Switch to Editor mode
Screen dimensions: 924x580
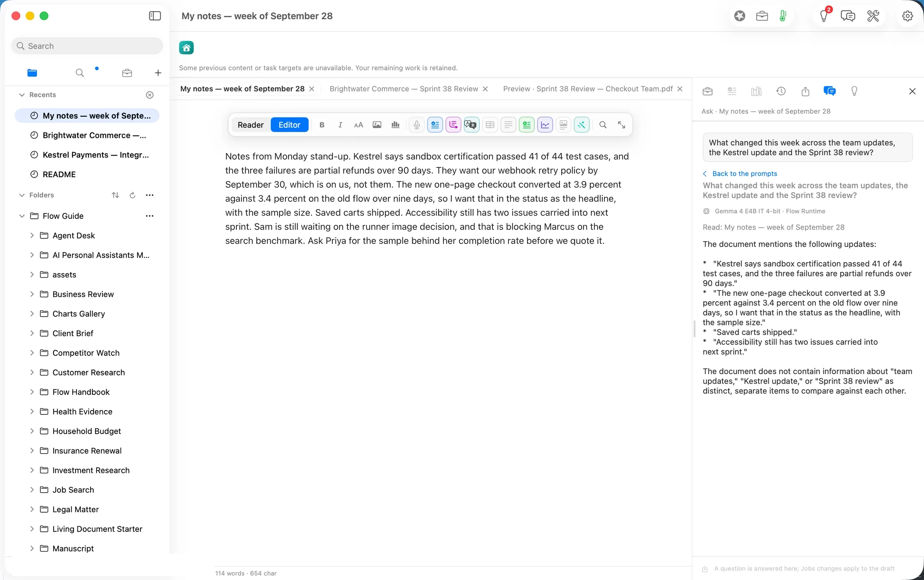[290, 125]
